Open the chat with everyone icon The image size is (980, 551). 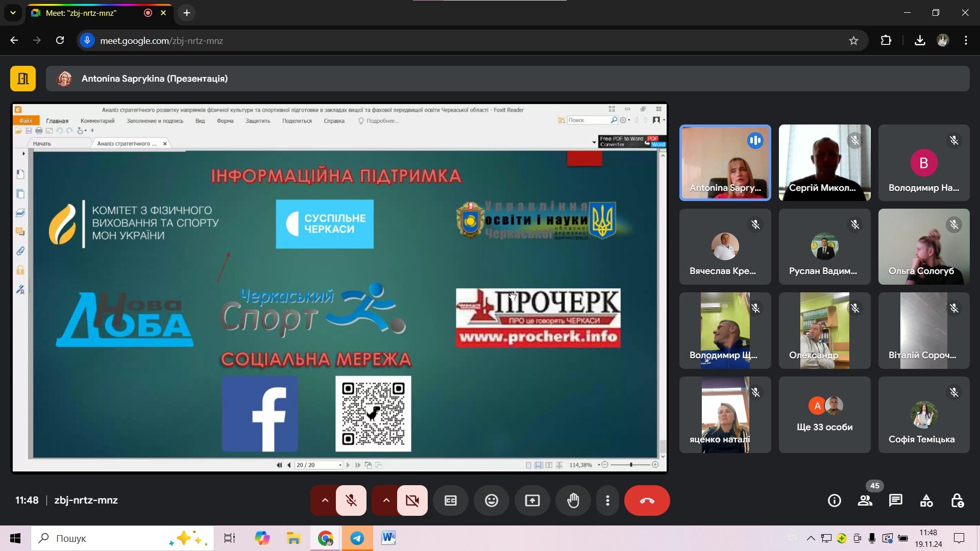[x=896, y=500]
